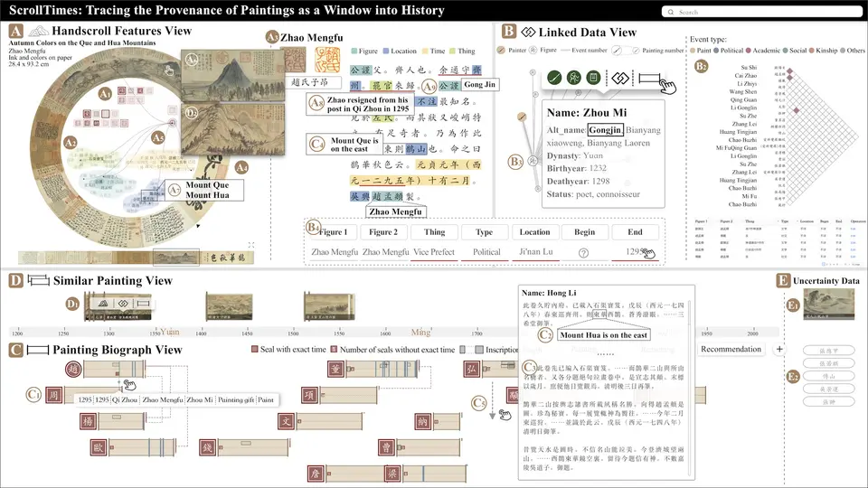The image size is (868, 488).
Task: Select the green brush icon in Zhou Mi popup toolbar
Action: pos(554,78)
